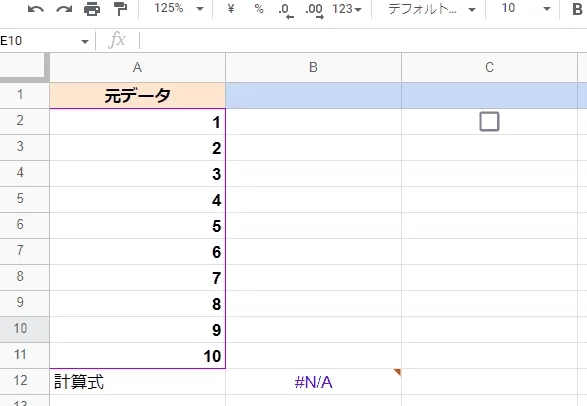The image size is (587, 406).
Task: Select cell containing value 9
Action: (137, 330)
